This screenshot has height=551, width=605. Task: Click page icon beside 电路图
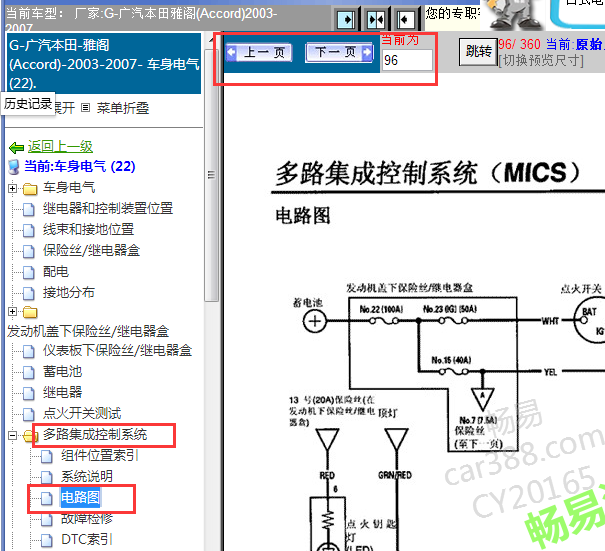click(x=47, y=499)
